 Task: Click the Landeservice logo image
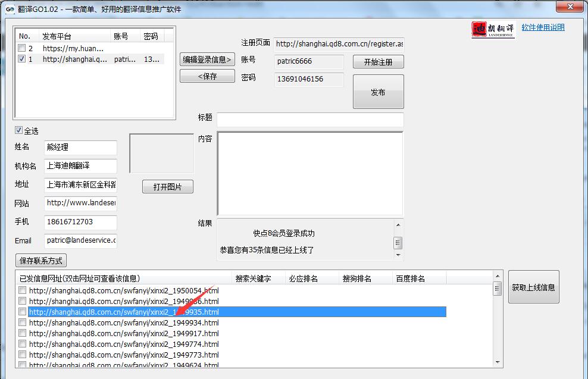pyautogui.click(x=493, y=29)
